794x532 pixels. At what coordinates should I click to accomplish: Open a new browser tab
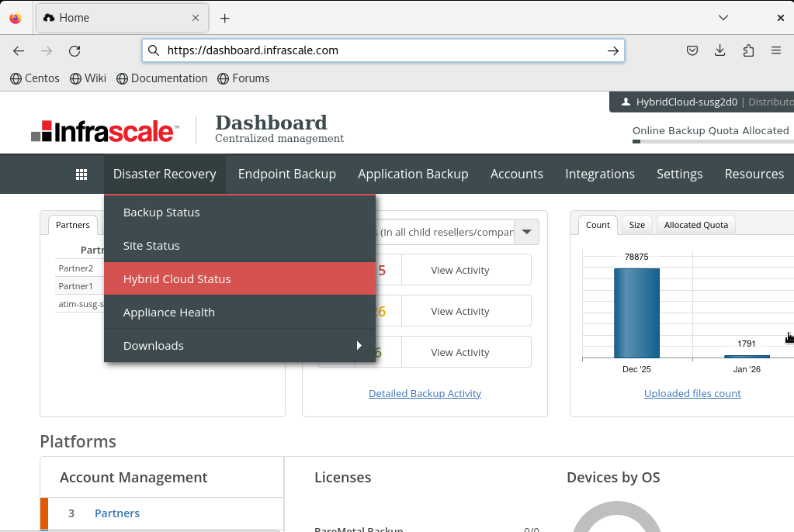click(x=224, y=18)
